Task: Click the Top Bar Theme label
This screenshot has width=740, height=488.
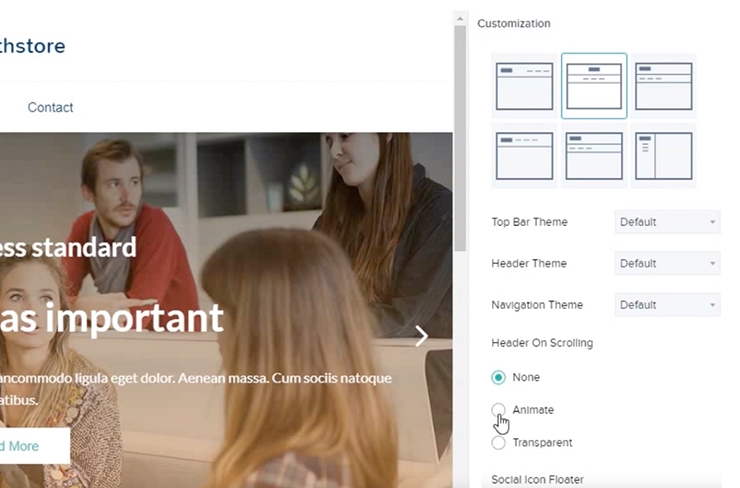Action: pos(529,222)
